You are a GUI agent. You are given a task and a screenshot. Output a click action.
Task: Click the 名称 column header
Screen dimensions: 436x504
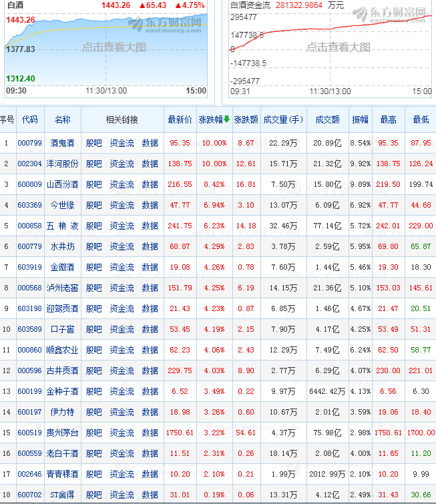click(62, 120)
